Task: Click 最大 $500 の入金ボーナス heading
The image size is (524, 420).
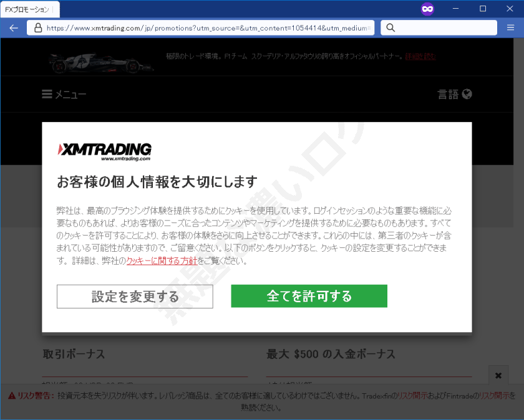Action: [331, 354]
